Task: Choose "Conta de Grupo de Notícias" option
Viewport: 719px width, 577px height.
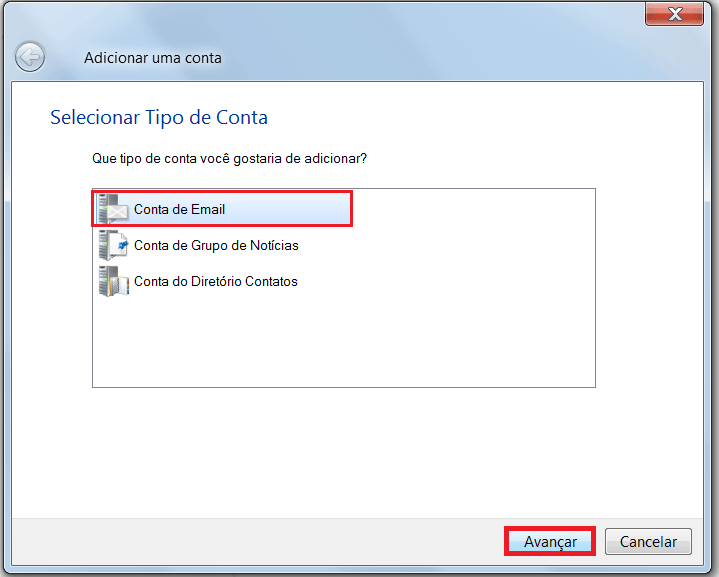Action: click(x=216, y=246)
